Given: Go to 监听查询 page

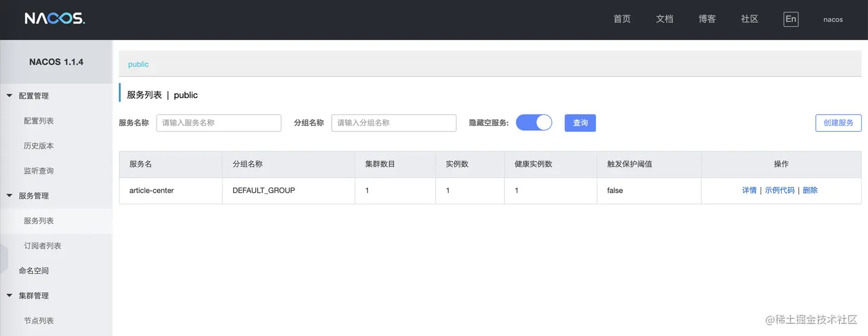Looking at the screenshot, I should (x=38, y=171).
